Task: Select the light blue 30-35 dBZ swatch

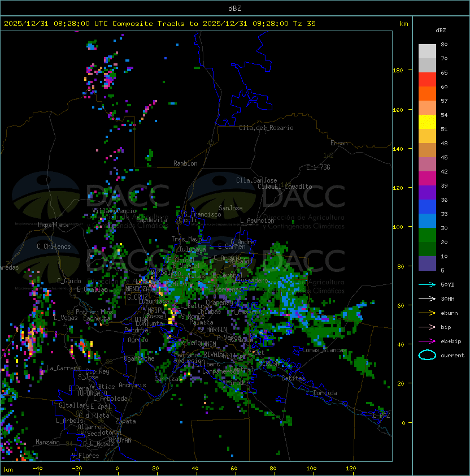Action: [427, 220]
